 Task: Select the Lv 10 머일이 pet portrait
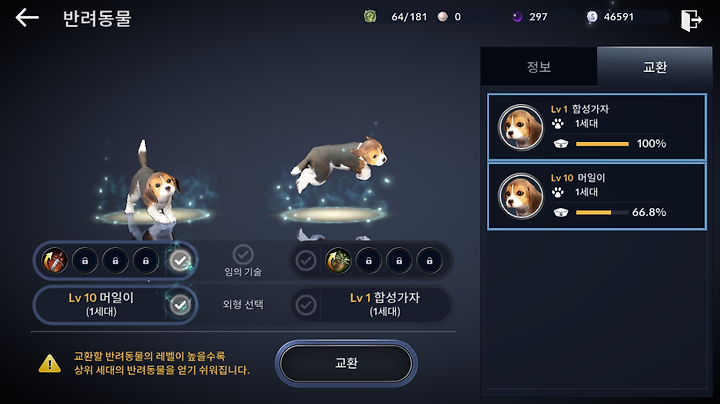click(521, 196)
